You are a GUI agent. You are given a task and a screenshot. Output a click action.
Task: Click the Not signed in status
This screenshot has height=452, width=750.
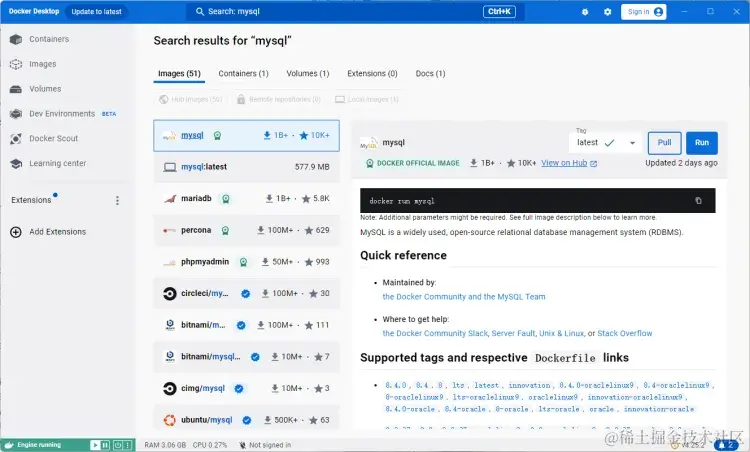pos(265,445)
